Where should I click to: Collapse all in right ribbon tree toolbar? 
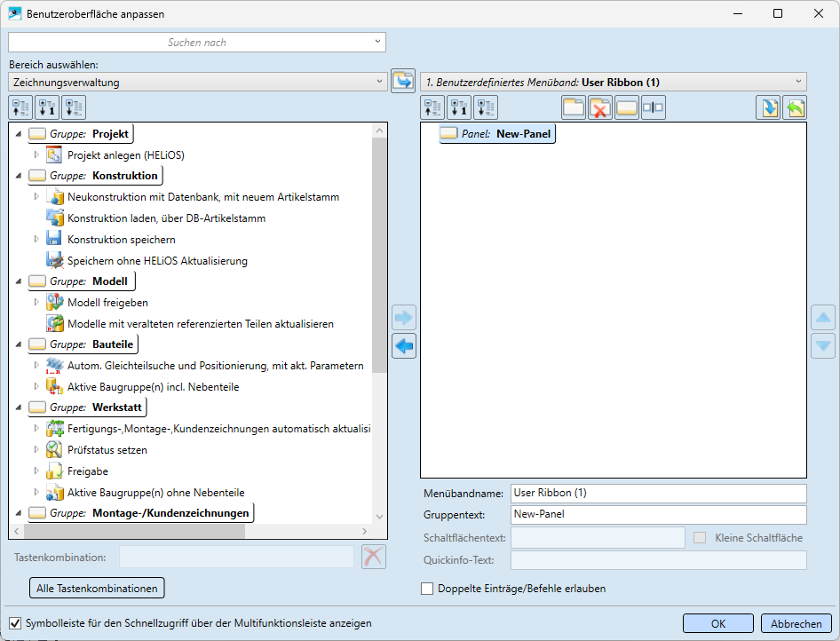coord(432,107)
